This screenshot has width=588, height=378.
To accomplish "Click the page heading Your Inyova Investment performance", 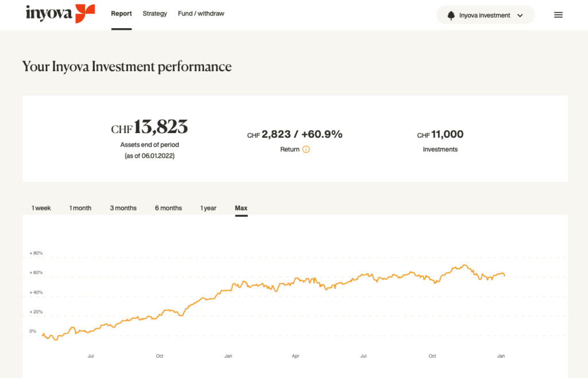I will click(x=127, y=67).
